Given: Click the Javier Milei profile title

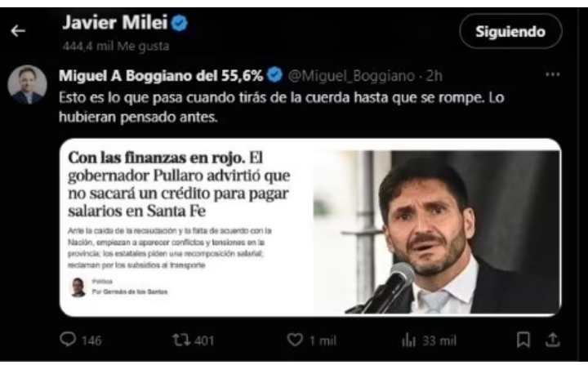Looking at the screenshot, I should click(x=115, y=23).
